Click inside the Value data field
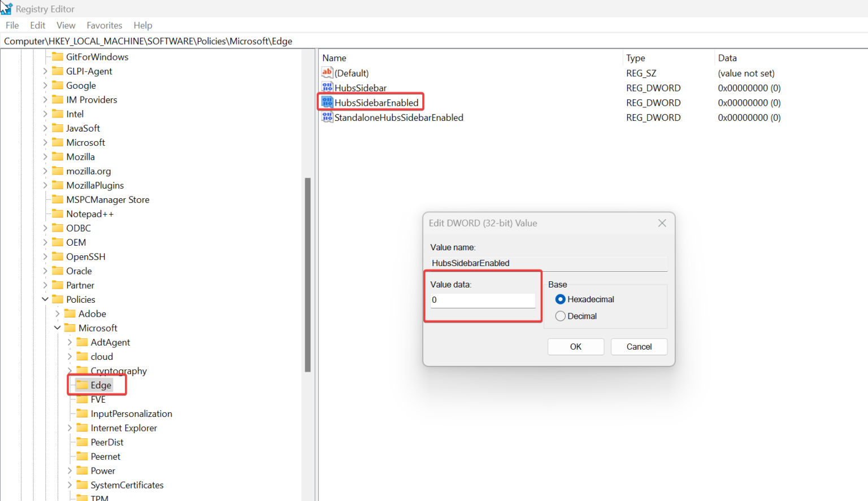This screenshot has height=501, width=868. pos(483,300)
